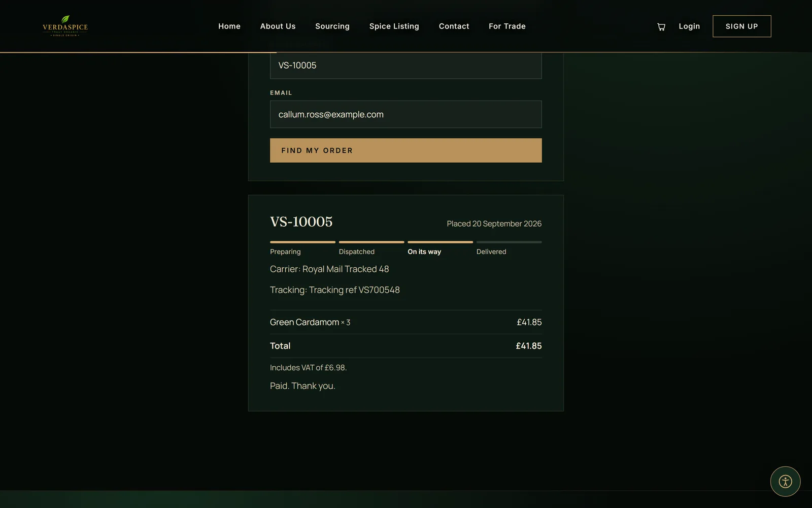Screen dimensions: 812x508
Task: Open the About Us page
Action: (x=278, y=26)
